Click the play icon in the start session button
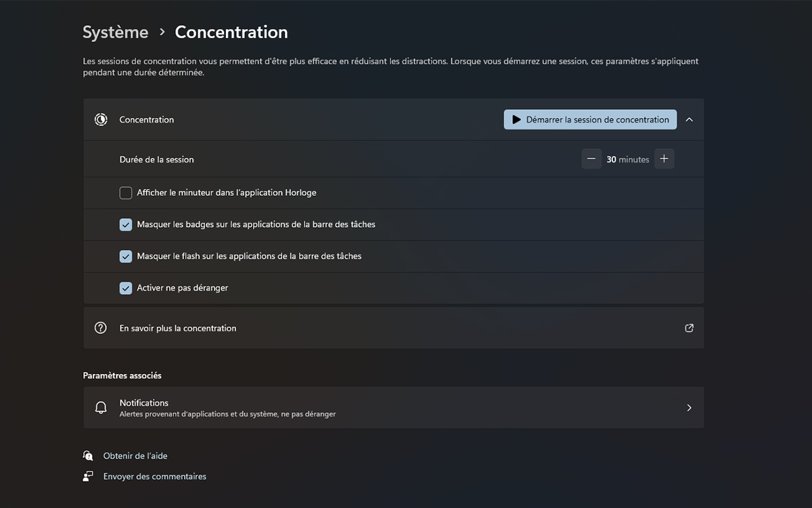 516,119
